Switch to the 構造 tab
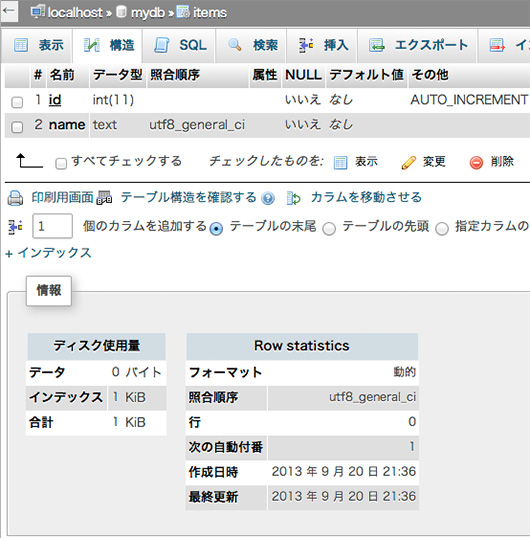Viewport: 530px width, 538px height. coord(108,45)
